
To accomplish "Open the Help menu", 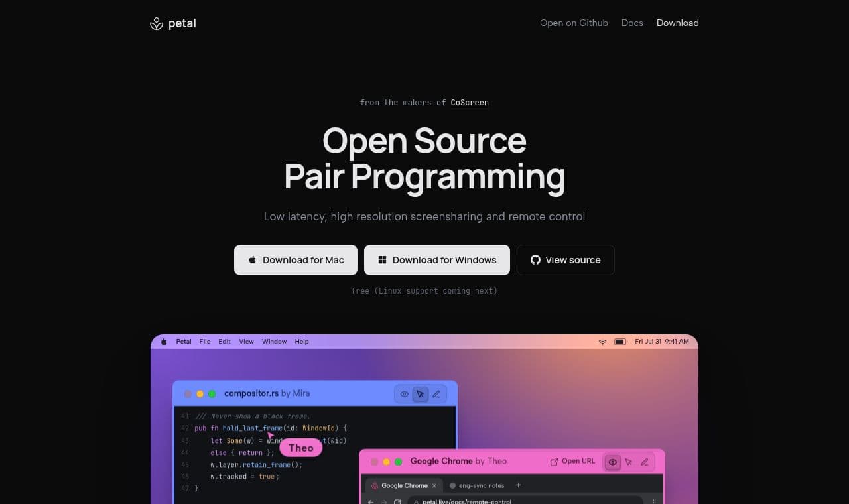I will click(302, 342).
